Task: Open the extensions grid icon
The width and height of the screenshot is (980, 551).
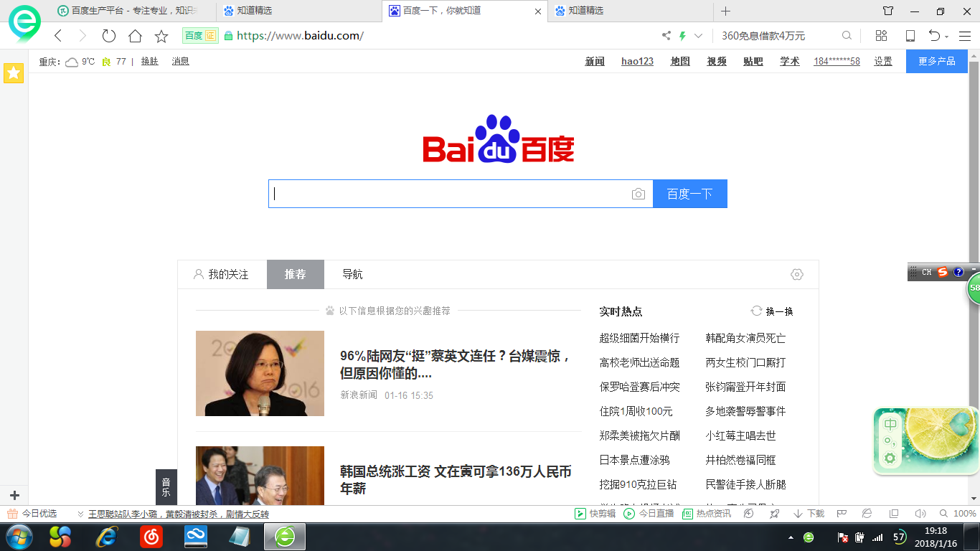Action: click(x=882, y=36)
